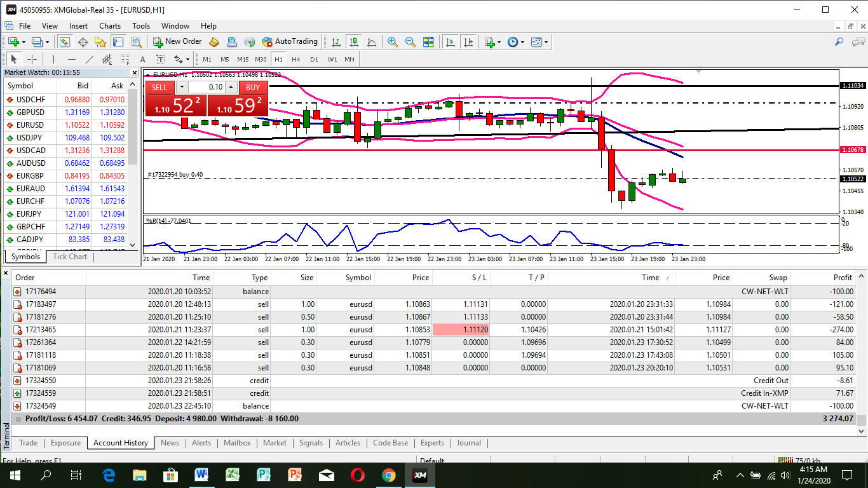Screen dimensions: 868x488
Task: Open the Insert menu
Action: 79,26
